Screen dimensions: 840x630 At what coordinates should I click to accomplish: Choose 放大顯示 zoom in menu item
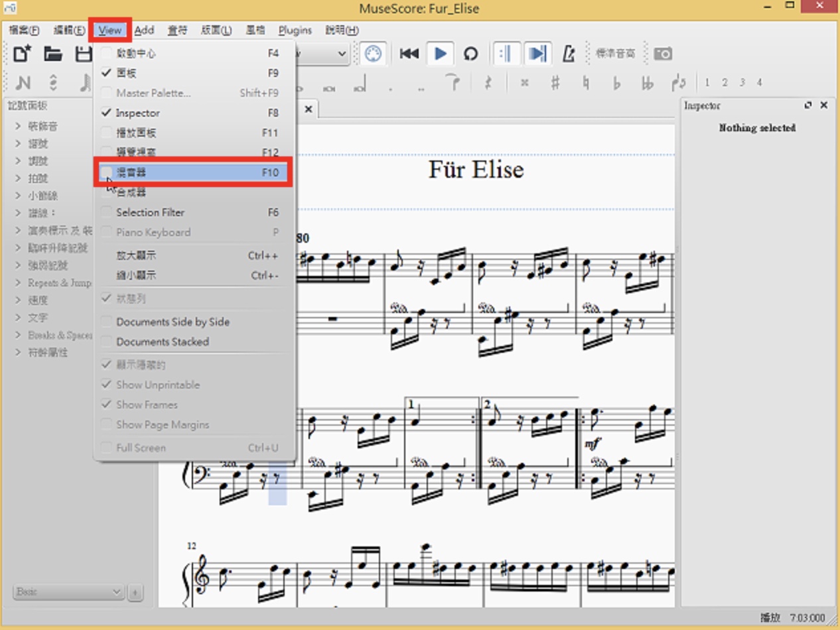pos(194,255)
